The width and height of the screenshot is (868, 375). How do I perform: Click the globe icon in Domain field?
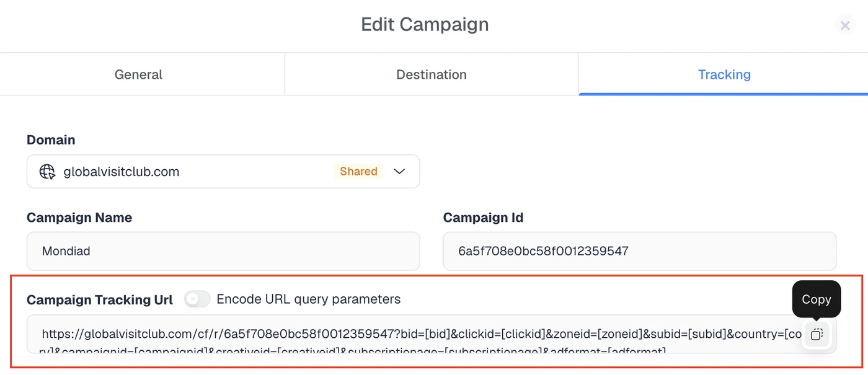[x=48, y=172]
